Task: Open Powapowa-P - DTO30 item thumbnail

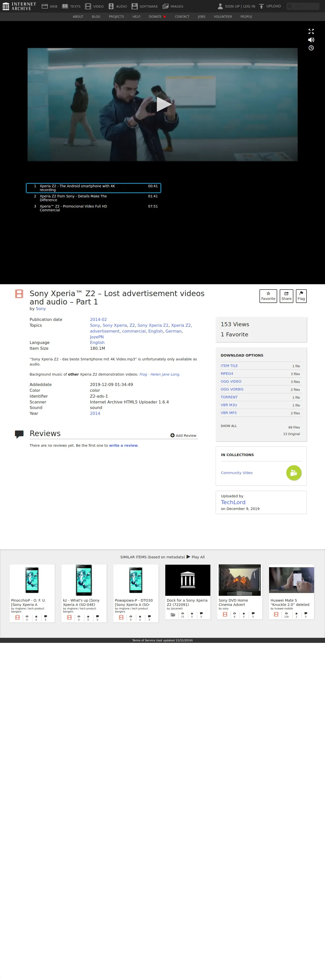Action: pyautogui.click(x=136, y=580)
